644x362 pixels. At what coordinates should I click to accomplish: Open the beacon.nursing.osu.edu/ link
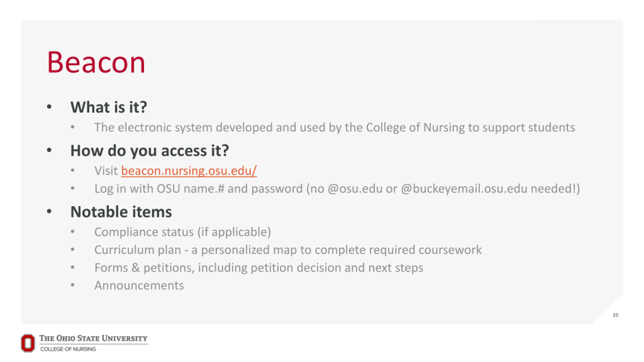tap(189, 171)
